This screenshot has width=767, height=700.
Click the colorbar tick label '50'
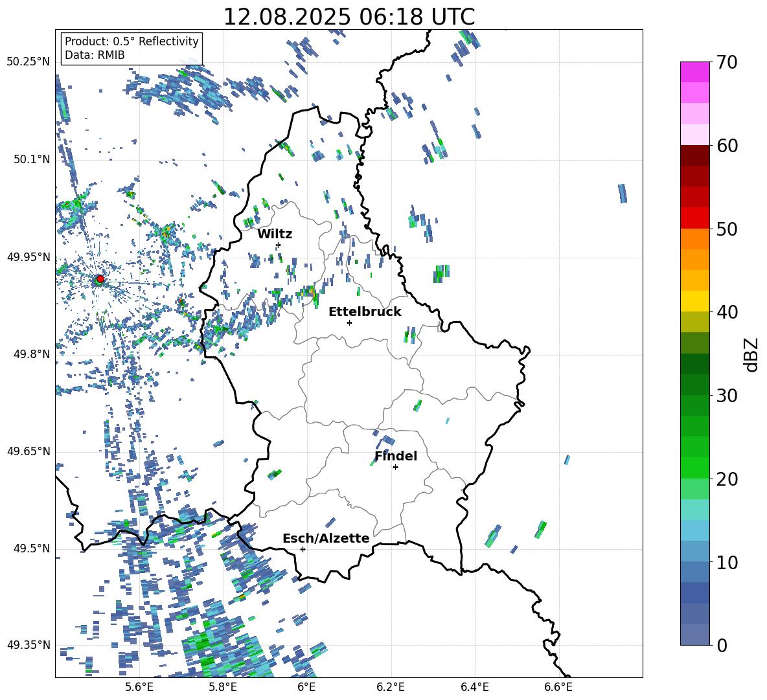tap(727, 229)
